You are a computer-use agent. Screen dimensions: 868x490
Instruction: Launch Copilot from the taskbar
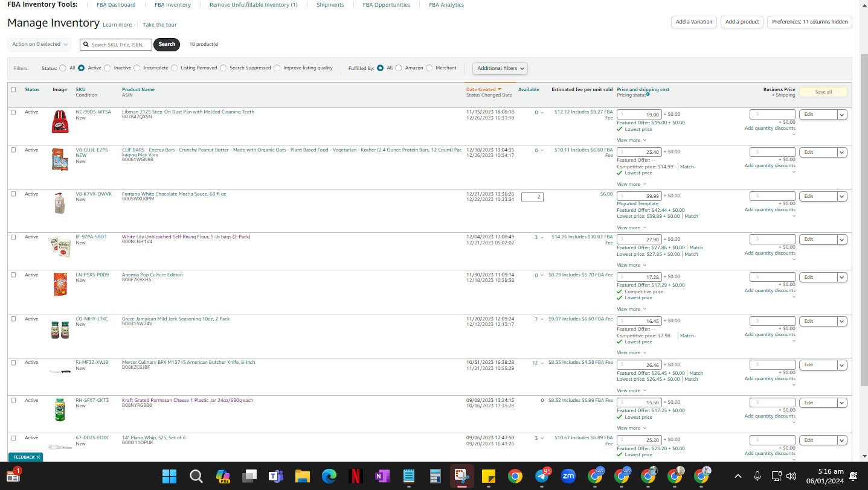(x=223, y=476)
